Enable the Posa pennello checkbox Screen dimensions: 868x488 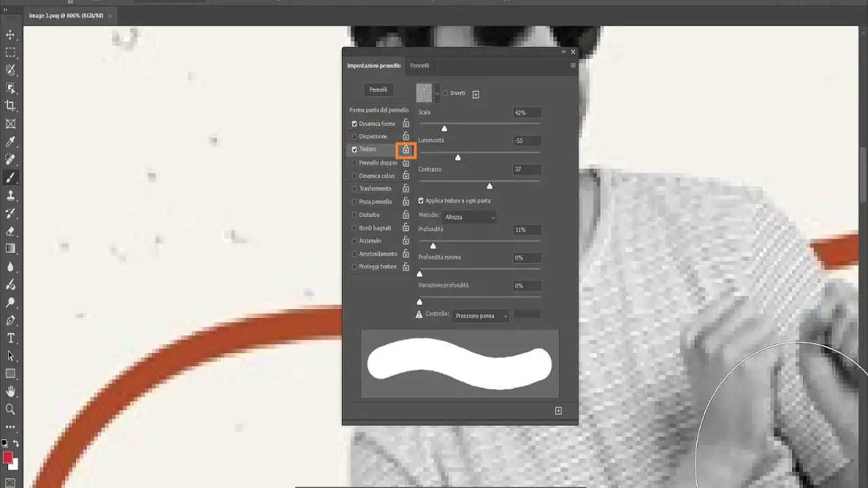354,202
